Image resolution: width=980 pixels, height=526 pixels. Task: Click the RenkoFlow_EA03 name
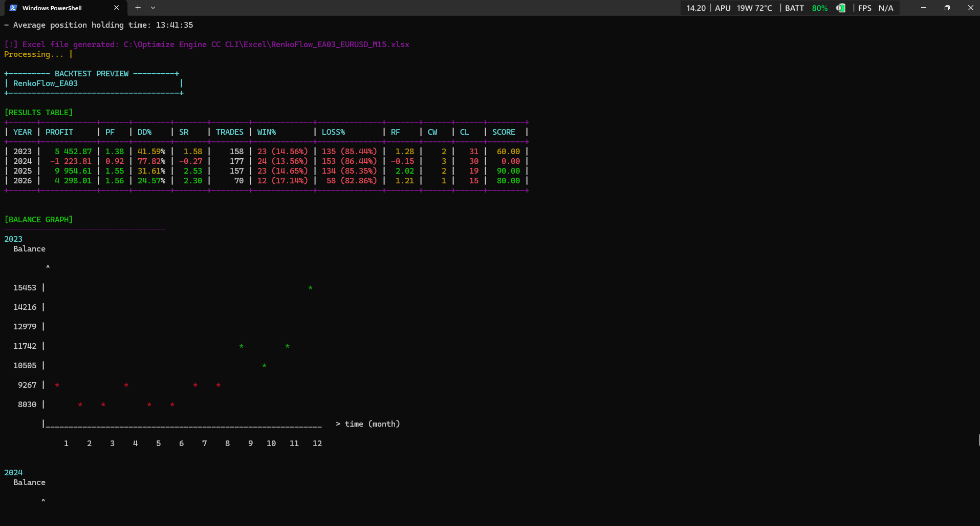pos(46,83)
